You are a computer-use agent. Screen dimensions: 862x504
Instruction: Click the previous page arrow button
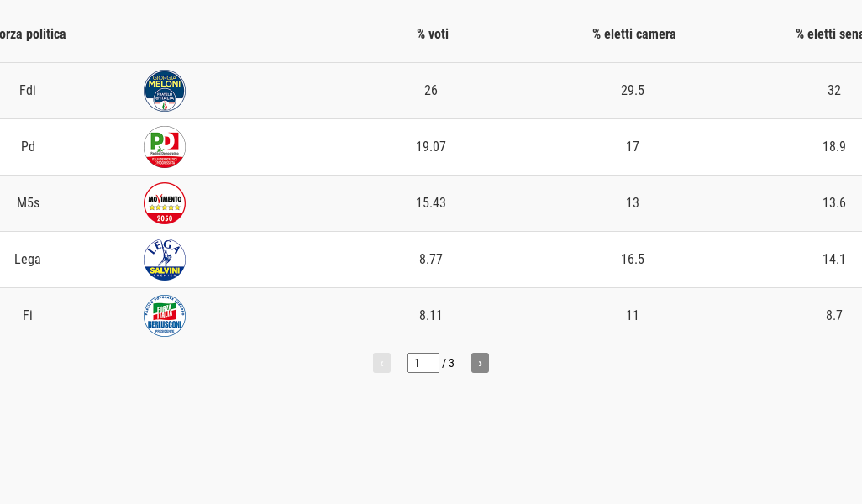pyautogui.click(x=381, y=363)
